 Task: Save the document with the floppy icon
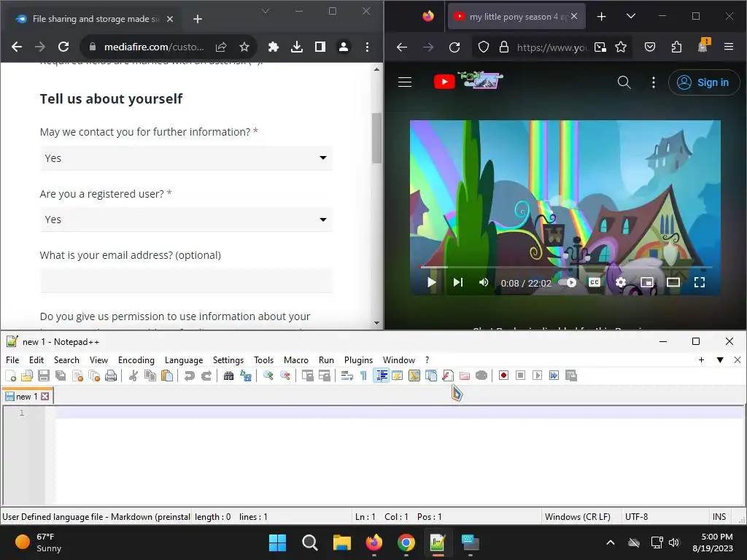(44, 376)
